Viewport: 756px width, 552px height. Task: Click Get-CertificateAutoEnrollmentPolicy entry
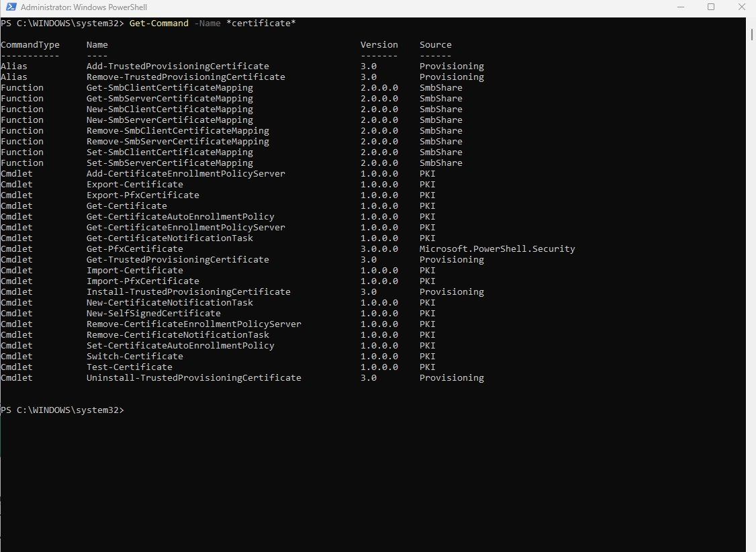click(x=181, y=217)
